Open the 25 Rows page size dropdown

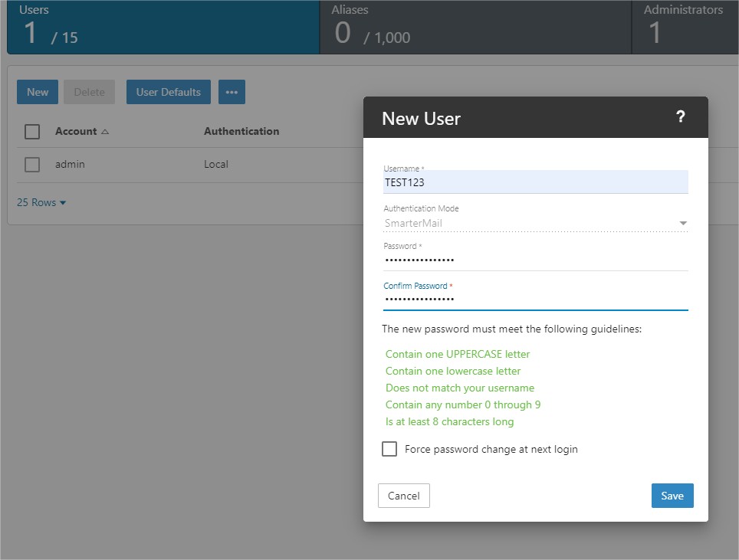[41, 202]
